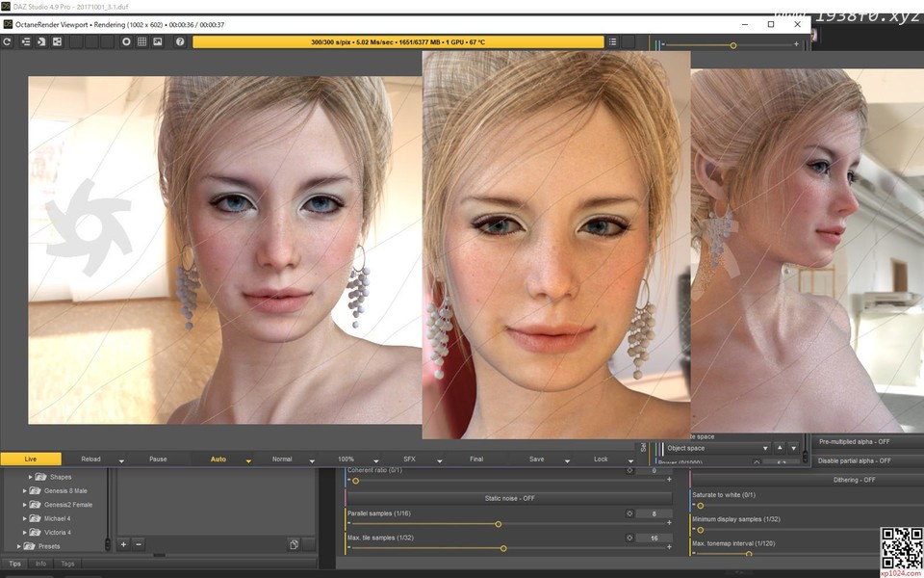Click the copy pages icon below list
The width and height of the screenshot is (924, 578).
pos(294,544)
